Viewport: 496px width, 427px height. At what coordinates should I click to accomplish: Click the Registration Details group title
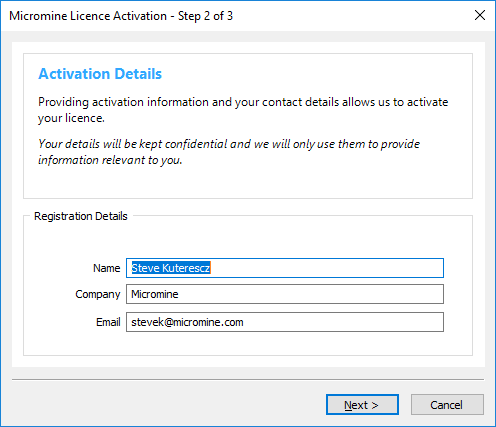(81, 216)
